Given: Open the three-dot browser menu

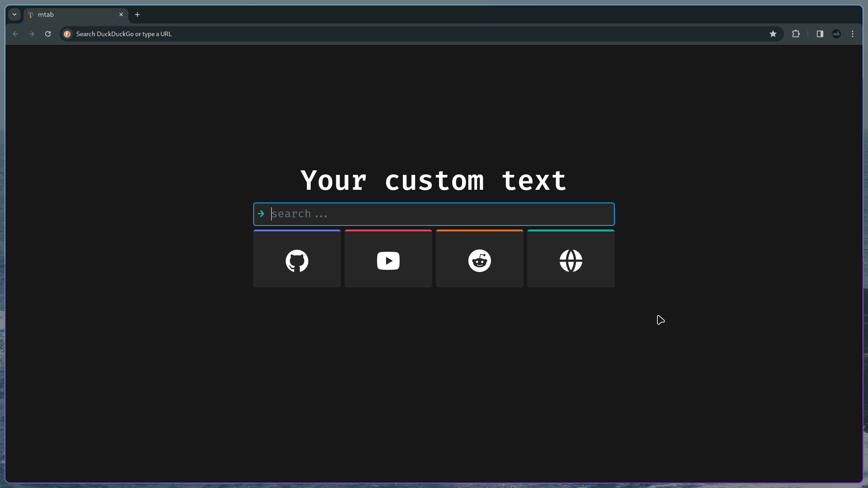Looking at the screenshot, I should click(853, 34).
